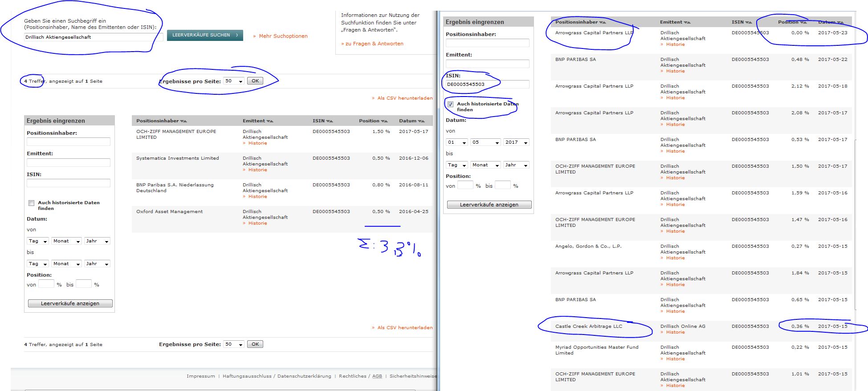The image size is (868, 391).
Task: Open the 'bis' Tag dropdown in right filter
Action: 457,165
